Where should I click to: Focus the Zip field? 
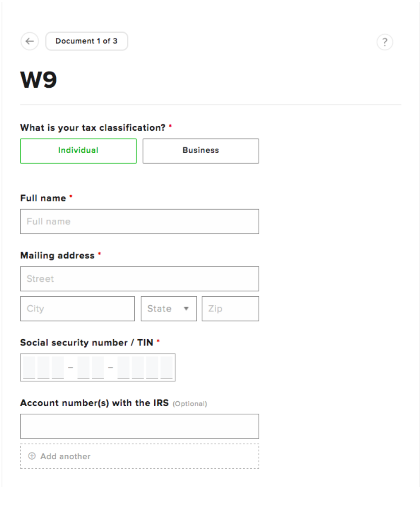pyautogui.click(x=230, y=309)
